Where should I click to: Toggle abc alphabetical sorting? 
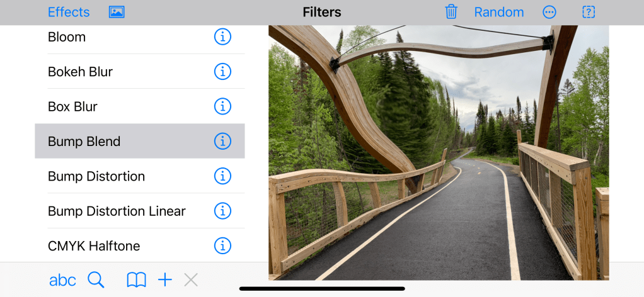coord(62,281)
